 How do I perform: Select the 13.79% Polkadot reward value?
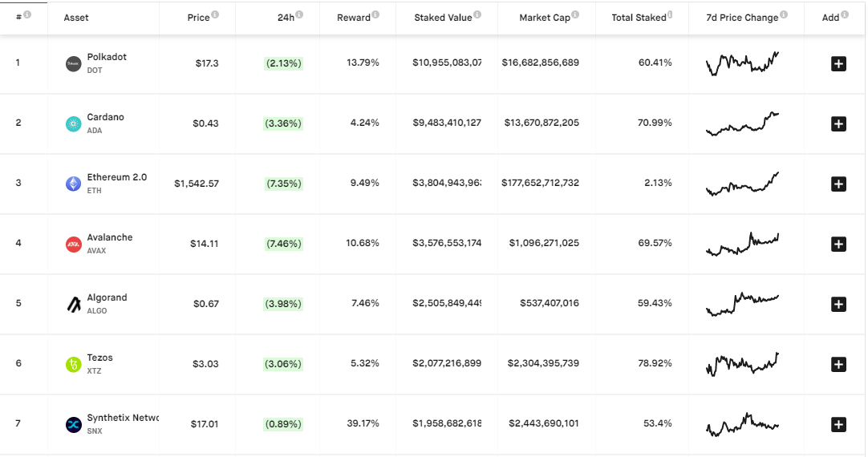pyautogui.click(x=363, y=63)
